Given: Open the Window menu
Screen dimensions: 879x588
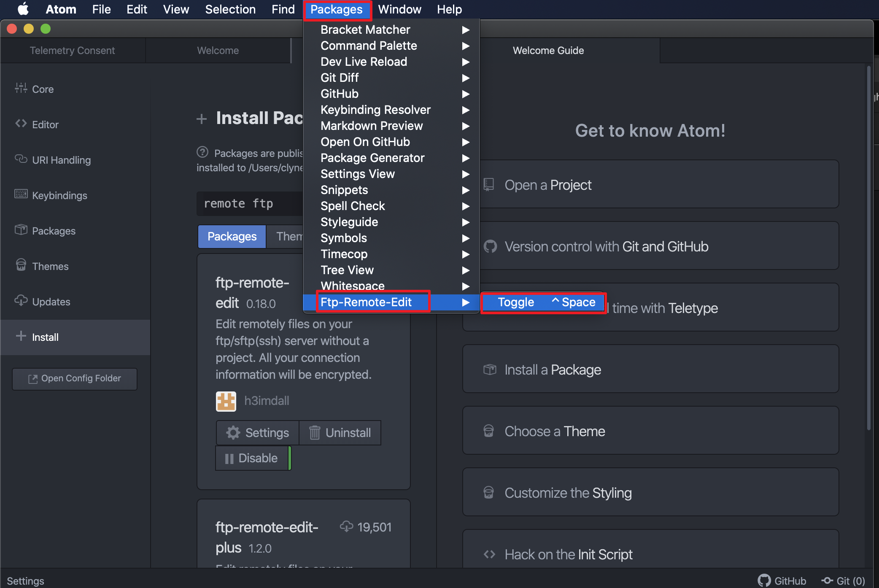Looking at the screenshot, I should pyautogui.click(x=399, y=9).
